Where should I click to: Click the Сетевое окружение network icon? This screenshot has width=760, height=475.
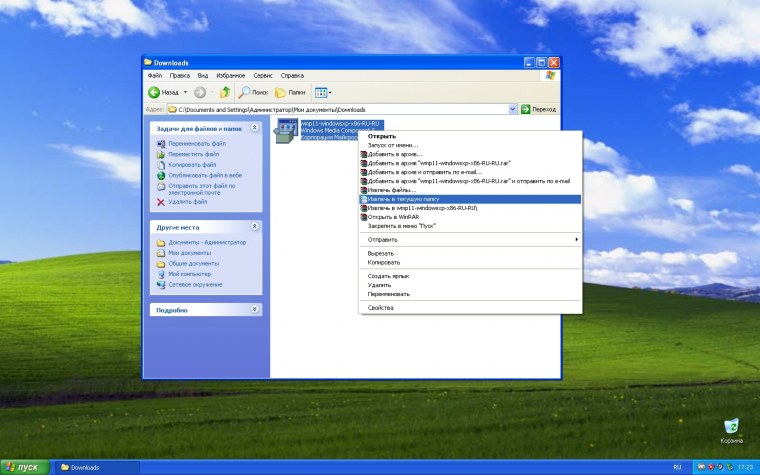point(161,285)
